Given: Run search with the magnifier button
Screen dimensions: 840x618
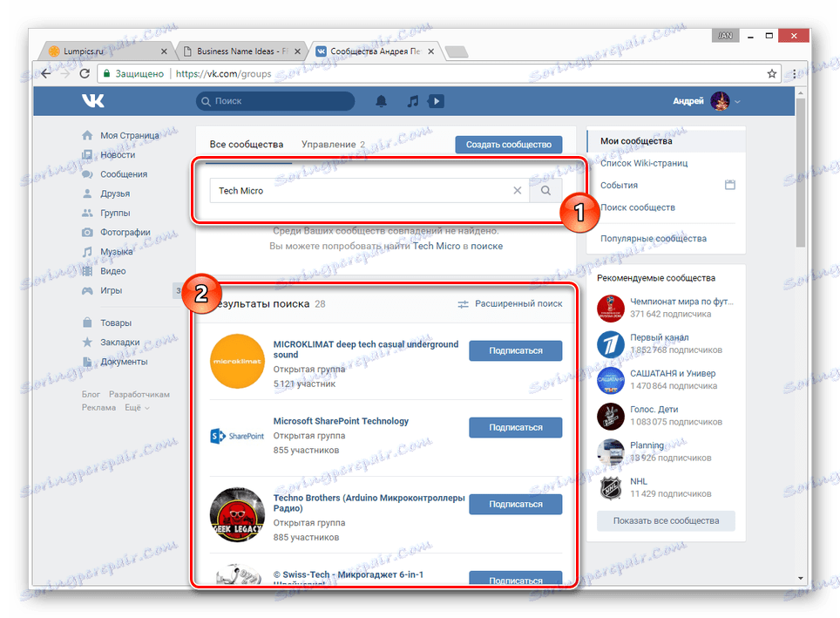Looking at the screenshot, I should click(545, 190).
